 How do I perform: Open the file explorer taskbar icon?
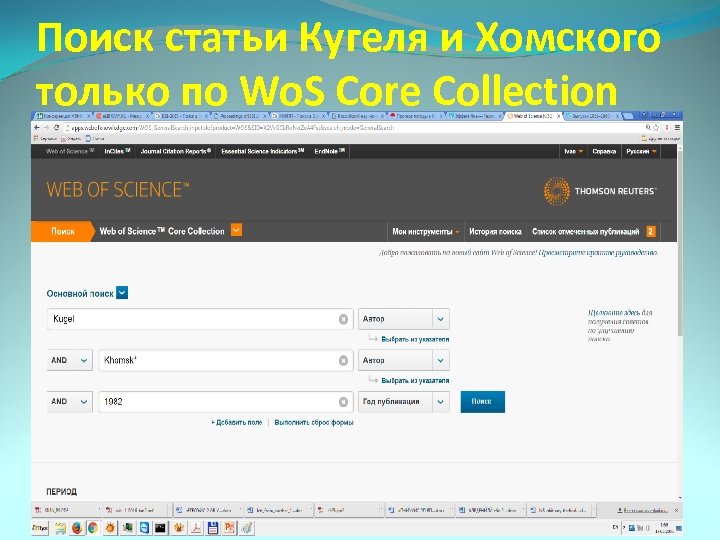tap(60, 528)
